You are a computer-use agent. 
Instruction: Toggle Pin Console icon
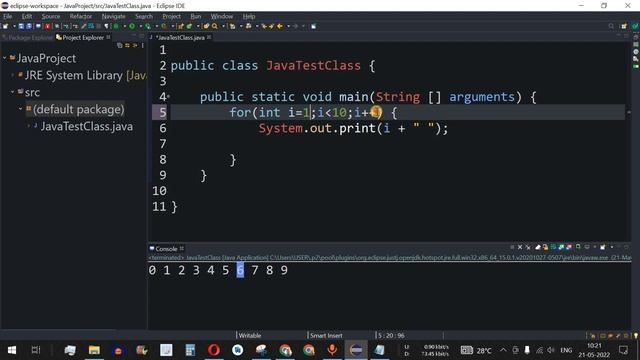578,247
